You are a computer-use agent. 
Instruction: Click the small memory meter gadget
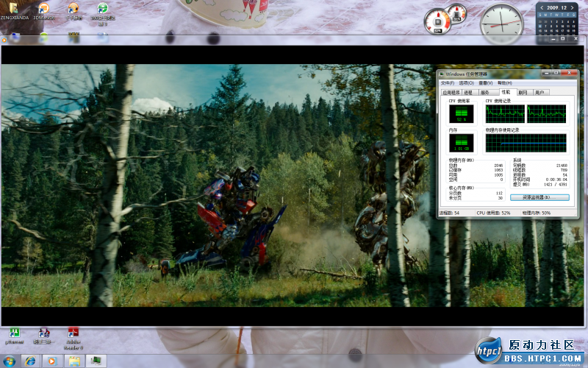(x=456, y=14)
